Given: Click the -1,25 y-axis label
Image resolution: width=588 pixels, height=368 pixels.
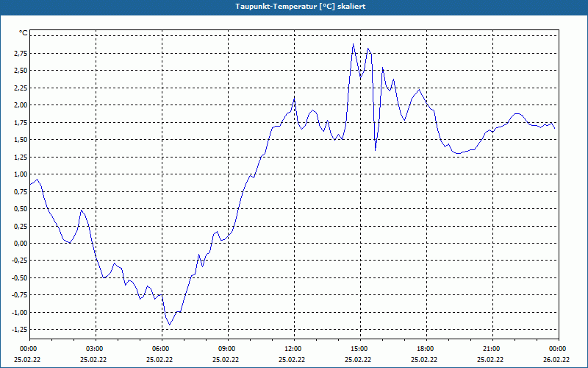Looking at the screenshot, I should pos(20,330).
